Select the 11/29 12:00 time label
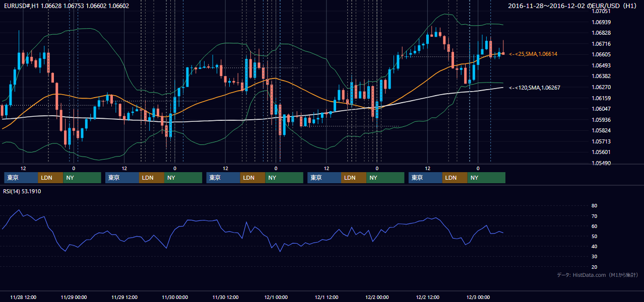This screenshot has height=302, width=644. pos(124,297)
